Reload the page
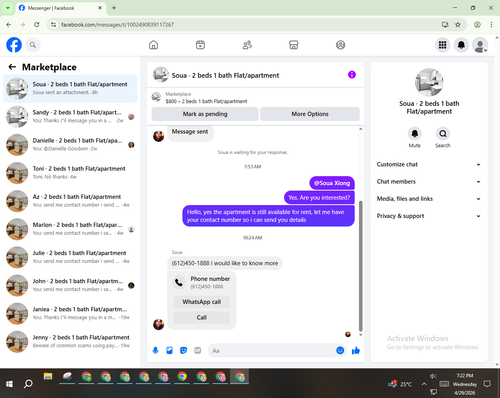500x398 pixels. (37, 24)
